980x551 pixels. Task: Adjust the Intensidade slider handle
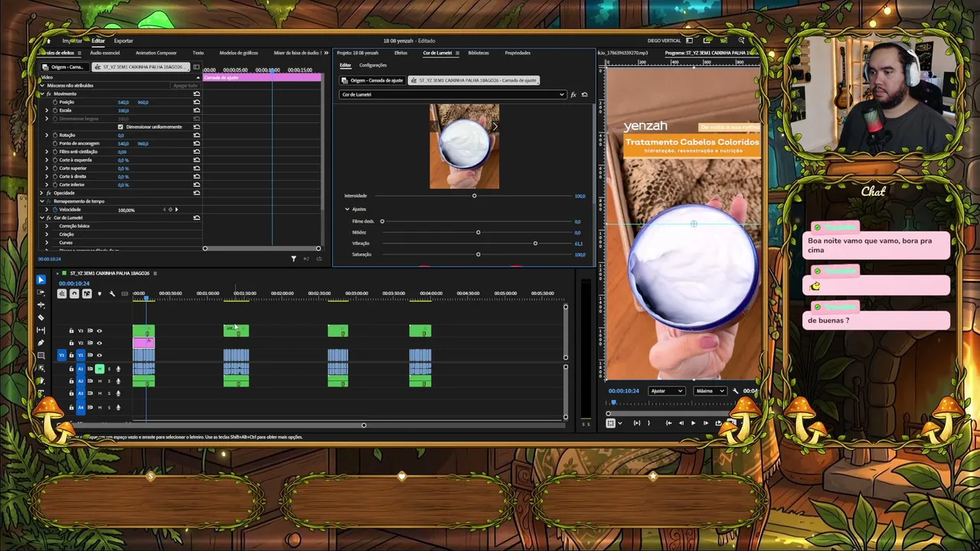tap(474, 196)
